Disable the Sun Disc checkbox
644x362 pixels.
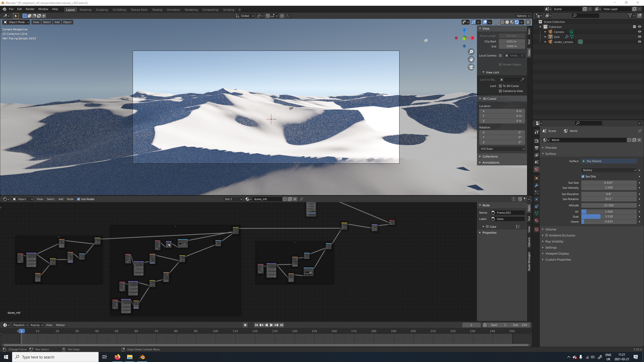tap(583, 176)
